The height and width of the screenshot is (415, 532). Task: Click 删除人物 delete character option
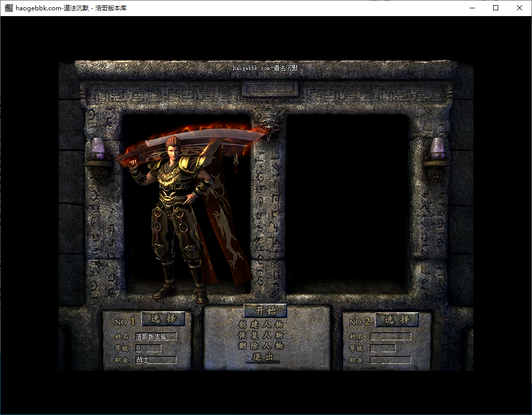pos(261,346)
